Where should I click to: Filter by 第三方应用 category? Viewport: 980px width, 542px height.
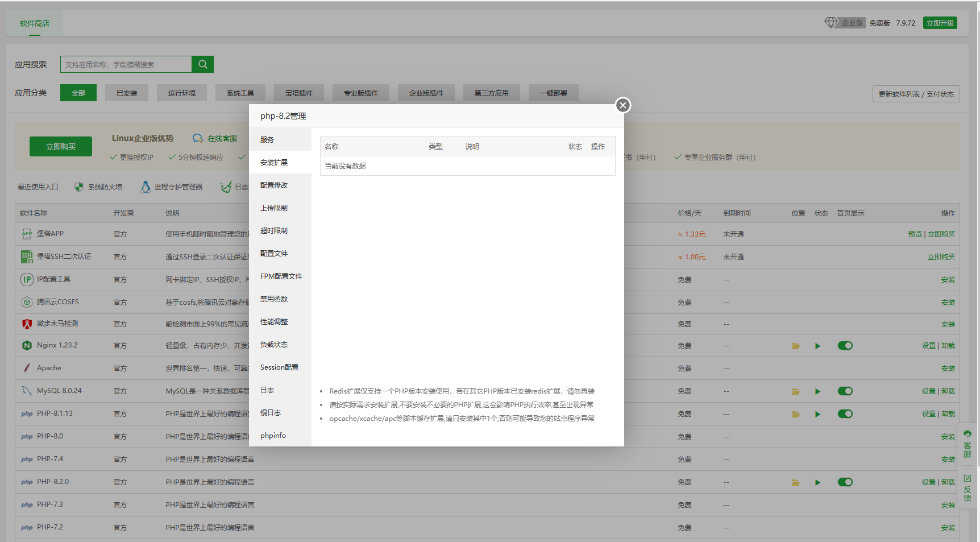[x=492, y=93]
